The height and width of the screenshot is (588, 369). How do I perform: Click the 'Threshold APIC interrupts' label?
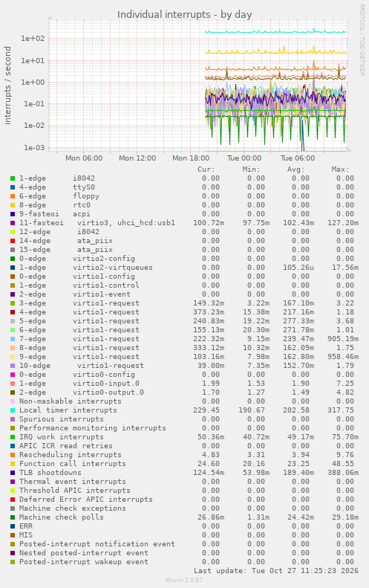coord(75,491)
